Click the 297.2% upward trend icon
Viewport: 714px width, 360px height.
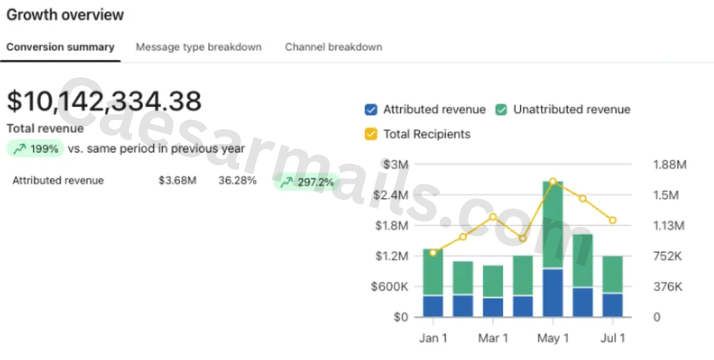(x=286, y=183)
